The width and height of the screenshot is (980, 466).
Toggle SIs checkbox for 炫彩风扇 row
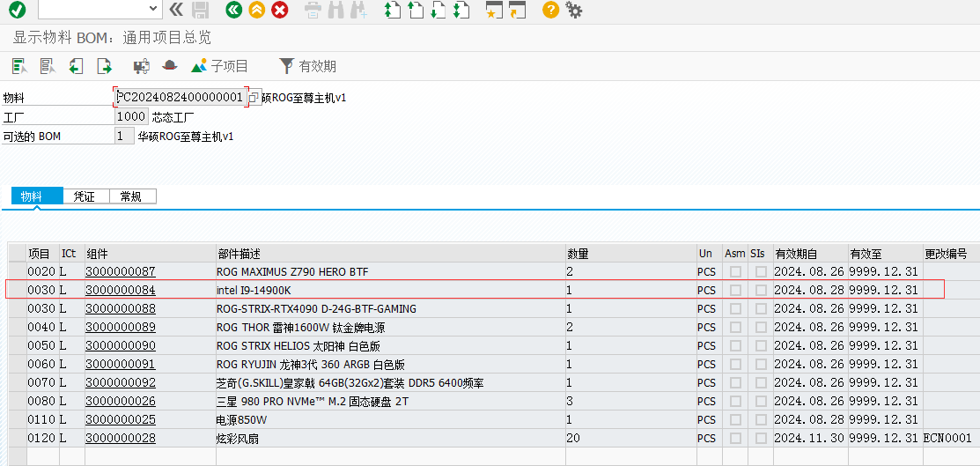[761, 438]
